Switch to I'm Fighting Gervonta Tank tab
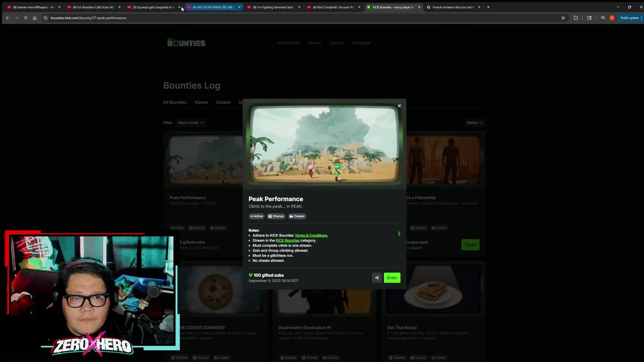The image size is (644, 362). [273, 7]
